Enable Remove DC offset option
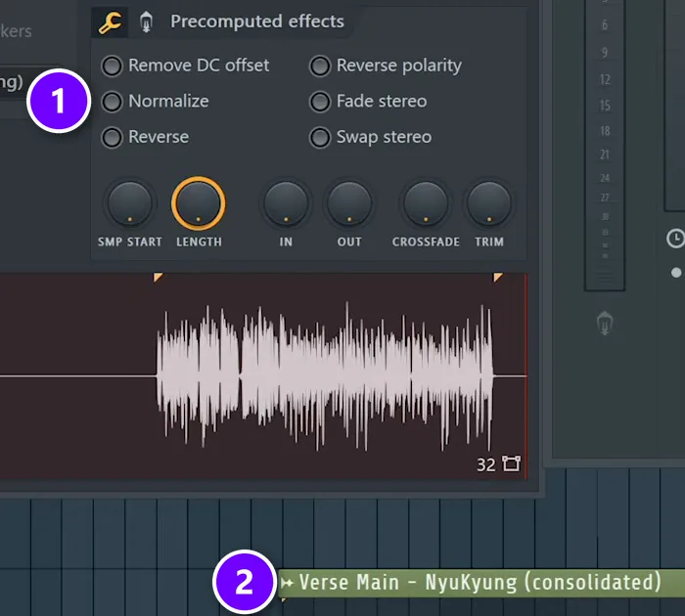The image size is (685, 616). click(112, 66)
